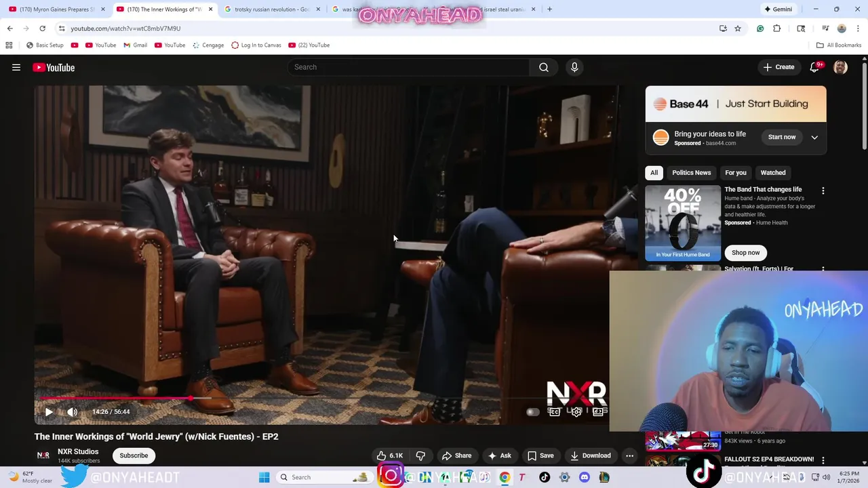
Task: Open the NXR Studios channel avatar
Action: (43, 455)
